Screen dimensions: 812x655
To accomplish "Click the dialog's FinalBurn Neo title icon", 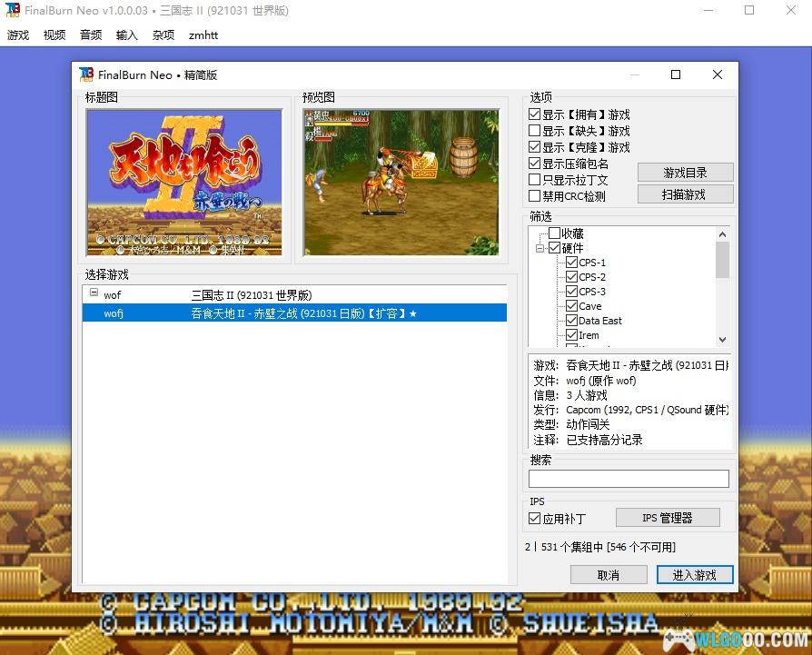I will pos(86,74).
